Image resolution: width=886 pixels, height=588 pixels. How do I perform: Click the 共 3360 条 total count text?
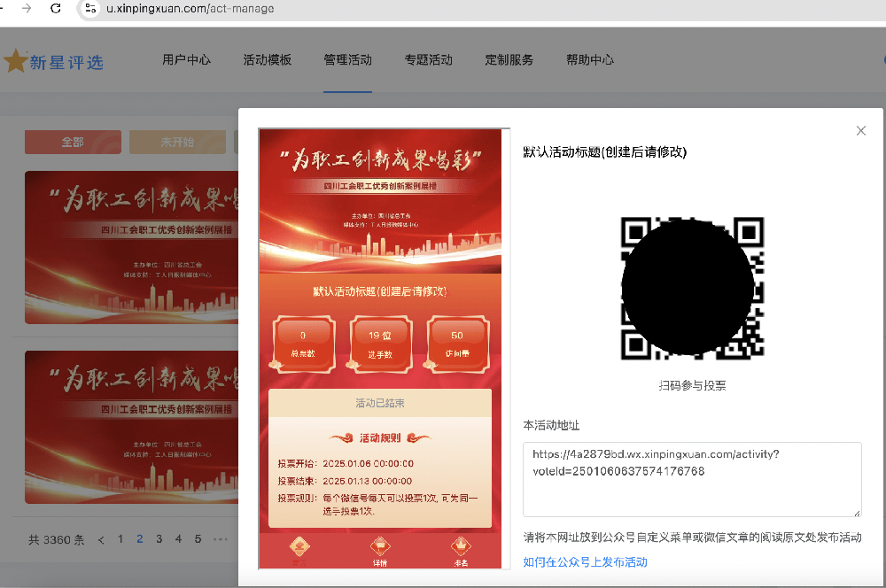click(x=57, y=540)
